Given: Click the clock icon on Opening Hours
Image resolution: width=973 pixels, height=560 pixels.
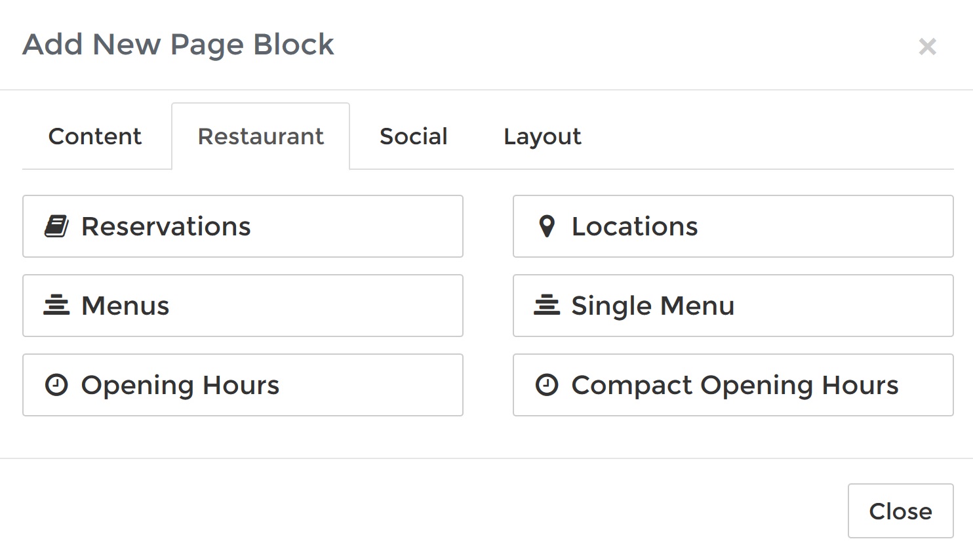Looking at the screenshot, I should [57, 385].
